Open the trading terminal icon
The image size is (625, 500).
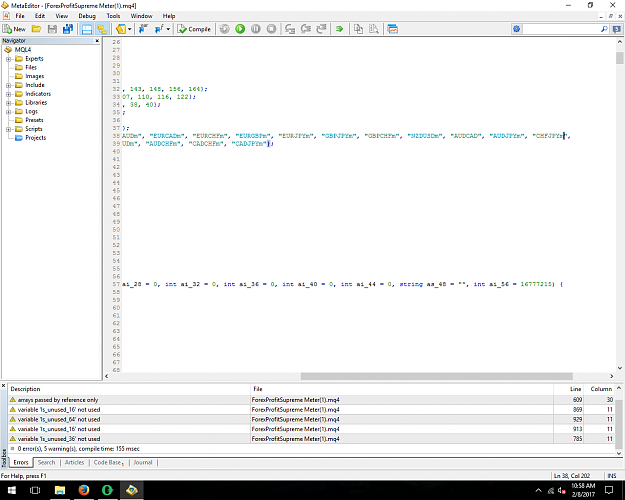click(x=393, y=29)
